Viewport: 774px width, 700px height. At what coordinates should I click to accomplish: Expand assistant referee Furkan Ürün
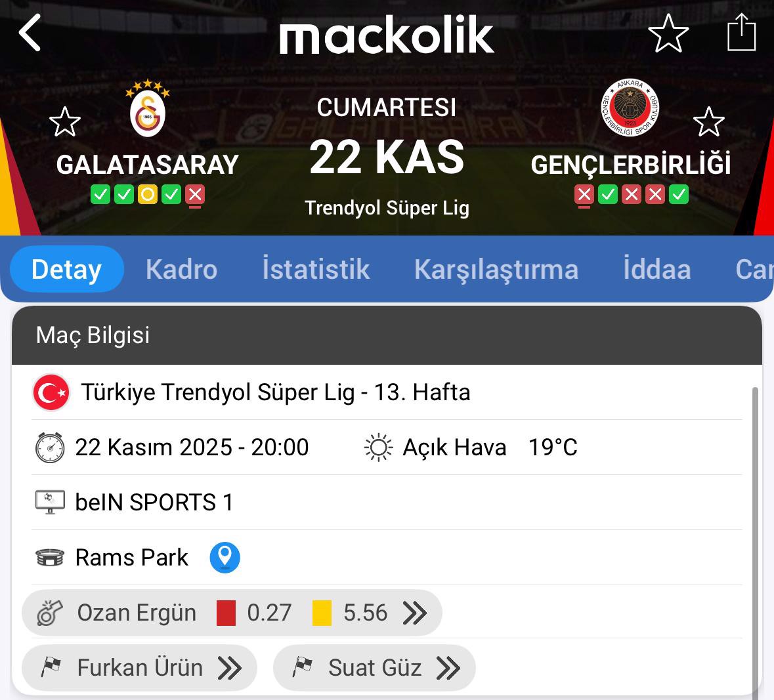pyautogui.click(x=229, y=668)
